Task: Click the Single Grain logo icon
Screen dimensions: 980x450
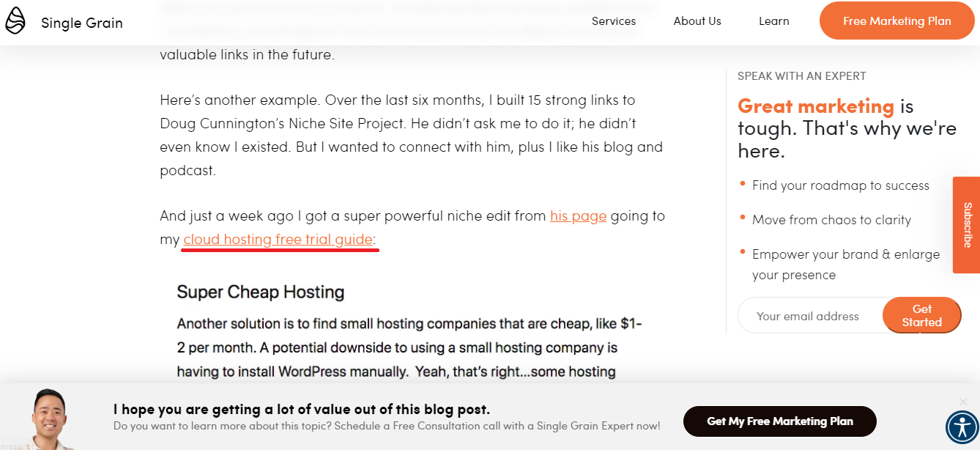Action: tap(15, 21)
